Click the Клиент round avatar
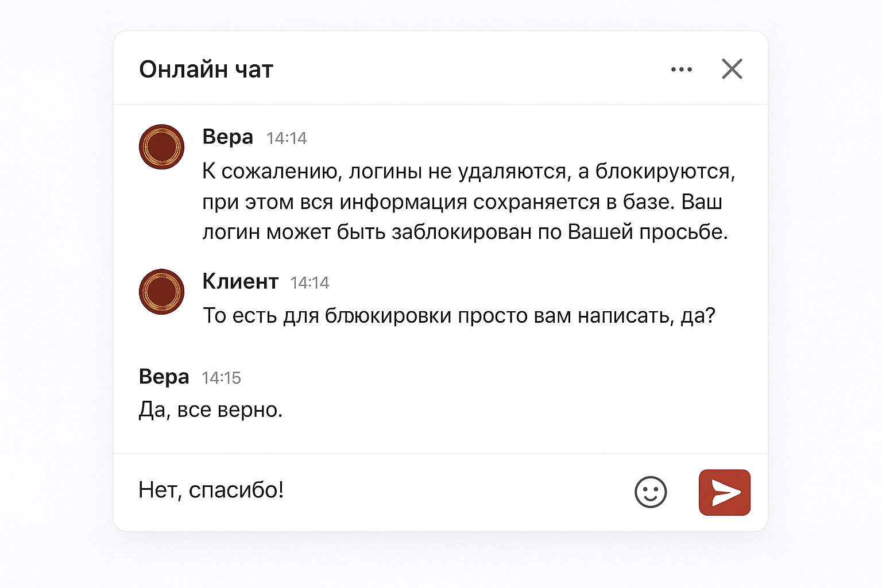882x588 pixels. click(161, 292)
